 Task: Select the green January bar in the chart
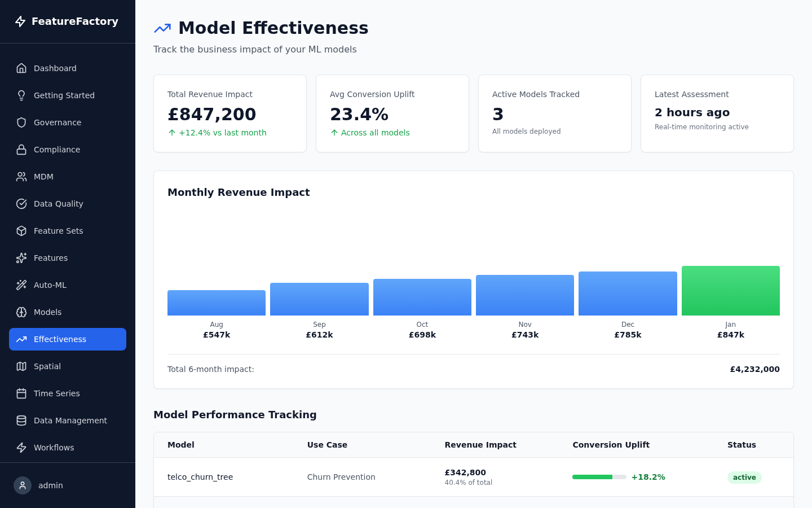731,290
